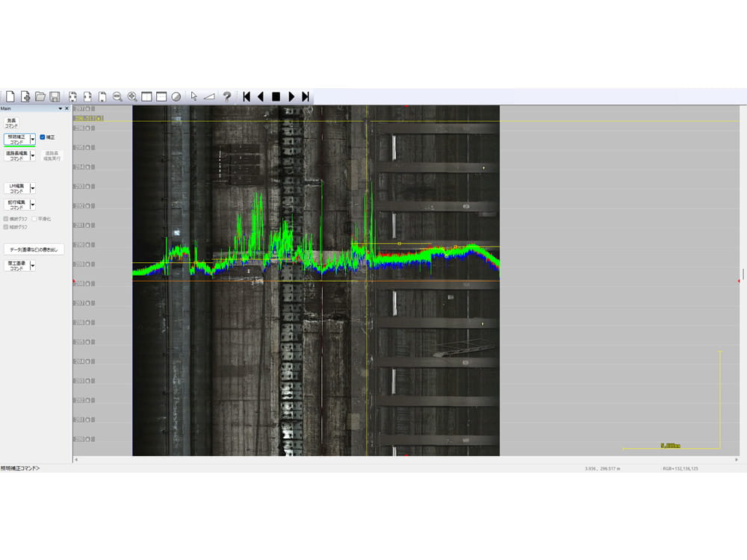This screenshot has width=747, height=560.
Task: Select the arrow pointer tool
Action: coord(193,96)
